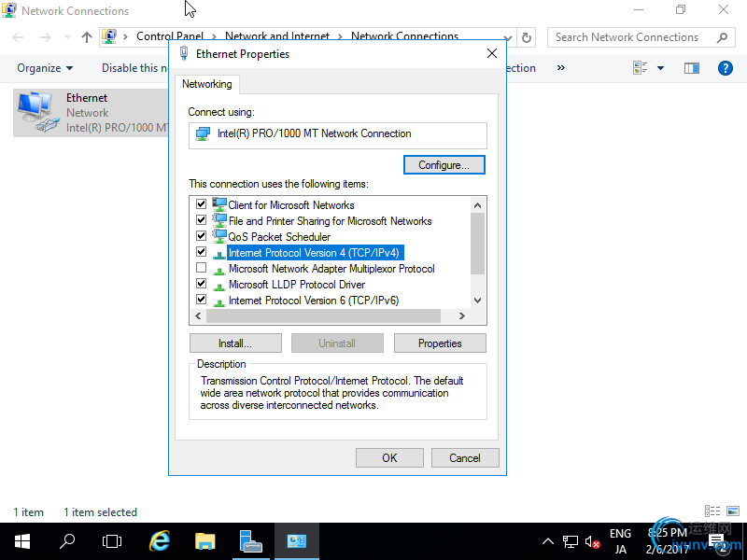
Task: Click the horizontal scrollbar thumb in items list
Action: click(x=323, y=315)
